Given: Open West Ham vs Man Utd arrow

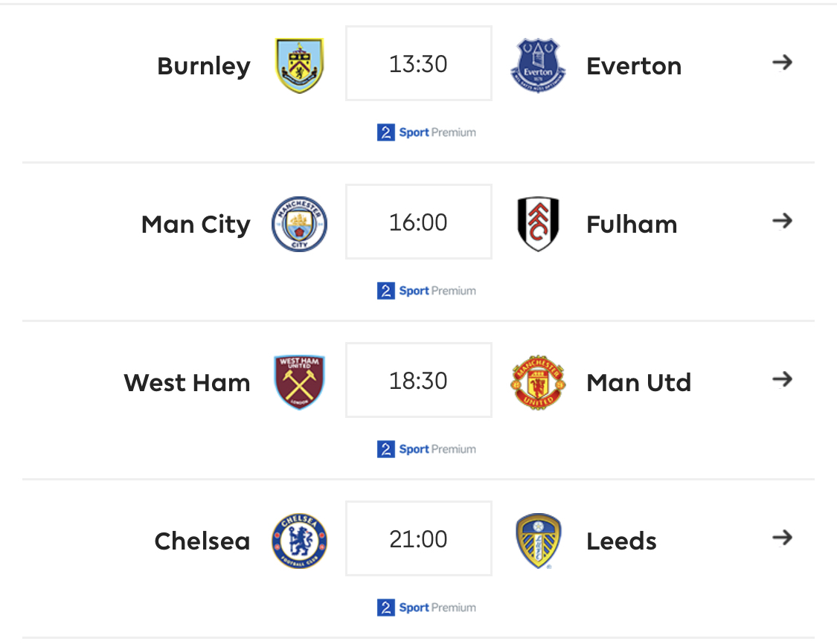Looking at the screenshot, I should click(783, 379).
